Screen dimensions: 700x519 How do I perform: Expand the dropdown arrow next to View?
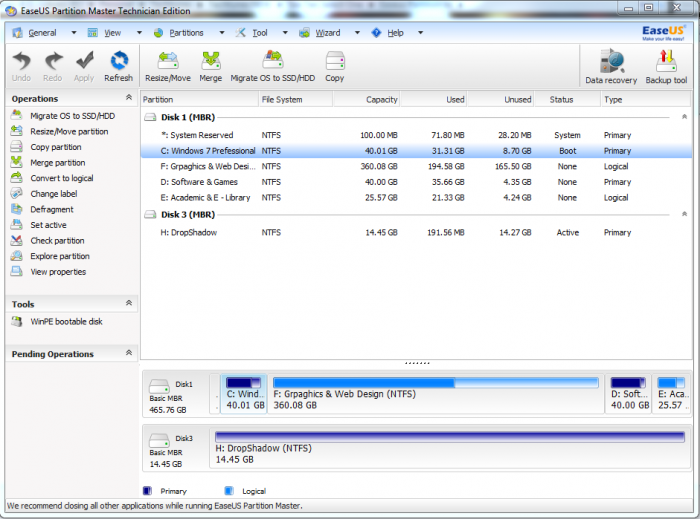pos(139,33)
